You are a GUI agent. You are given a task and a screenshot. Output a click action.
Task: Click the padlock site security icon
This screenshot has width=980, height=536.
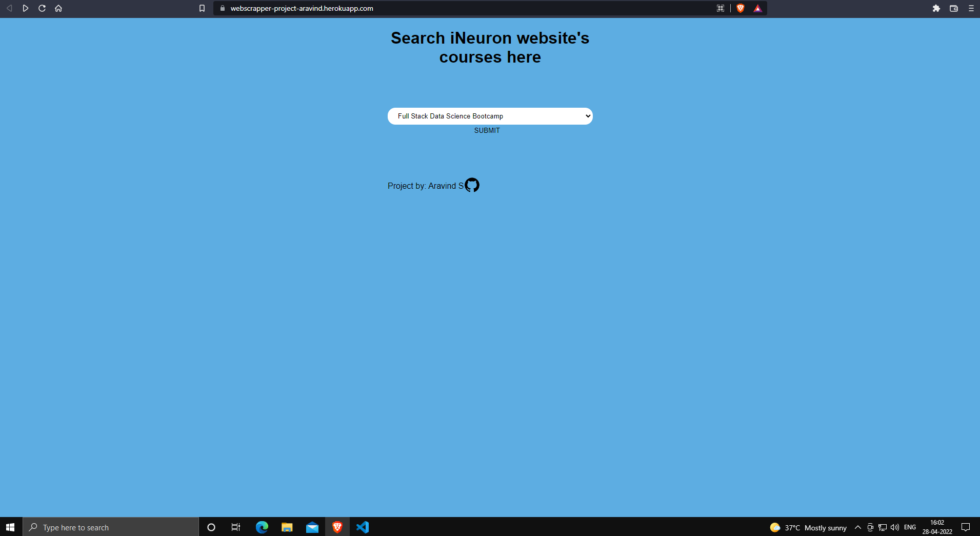(x=223, y=8)
